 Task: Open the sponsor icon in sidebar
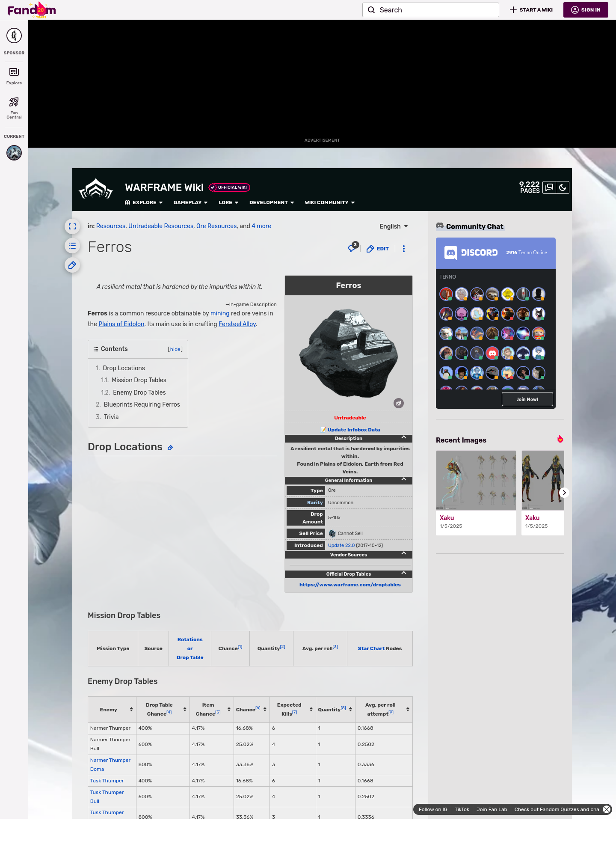[x=14, y=36]
